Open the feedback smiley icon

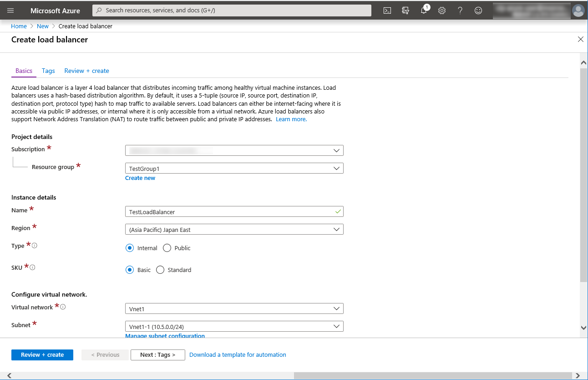click(x=478, y=10)
